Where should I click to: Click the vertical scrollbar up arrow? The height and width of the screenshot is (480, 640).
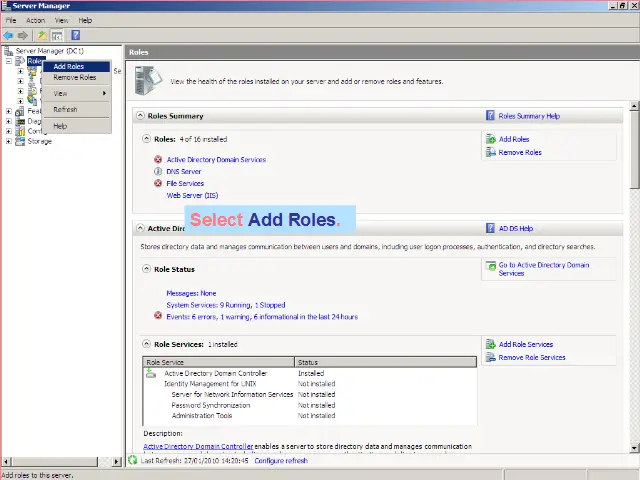(634, 107)
